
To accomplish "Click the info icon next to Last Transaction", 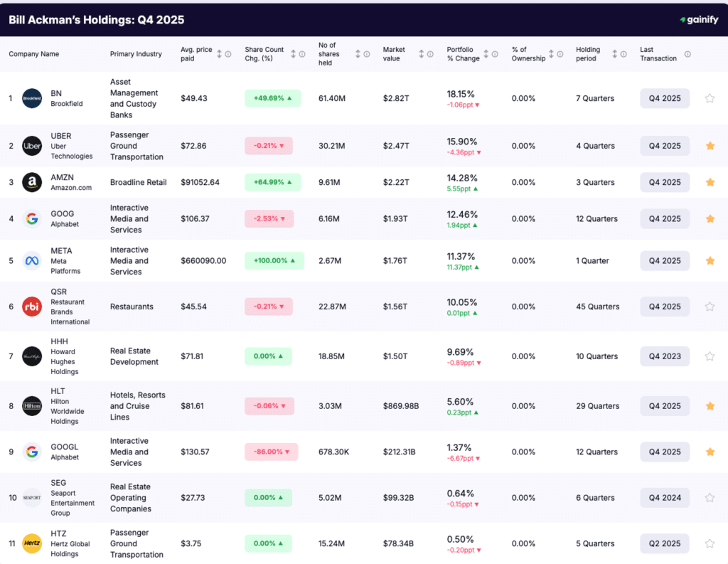I will (x=687, y=53).
